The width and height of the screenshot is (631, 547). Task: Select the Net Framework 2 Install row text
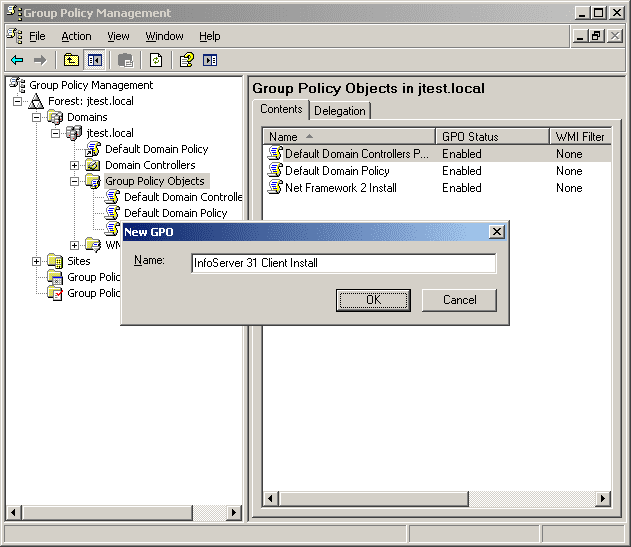pos(340,188)
